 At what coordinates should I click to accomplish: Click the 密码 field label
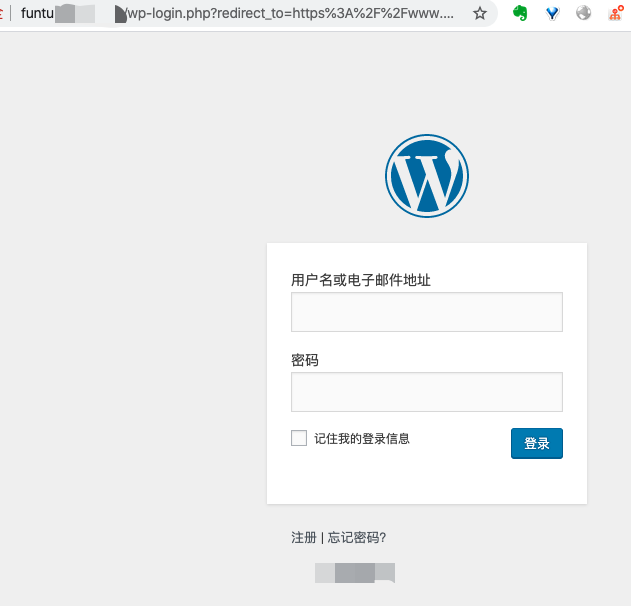pyautogui.click(x=305, y=360)
